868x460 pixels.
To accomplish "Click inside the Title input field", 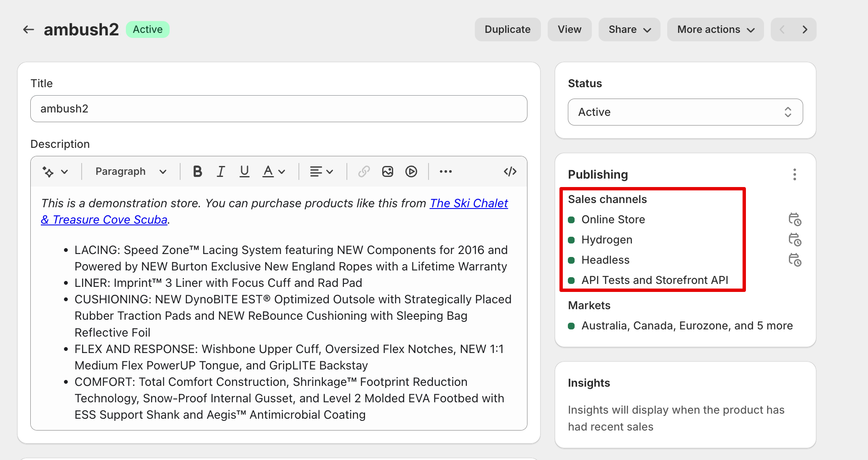I will 278,109.
